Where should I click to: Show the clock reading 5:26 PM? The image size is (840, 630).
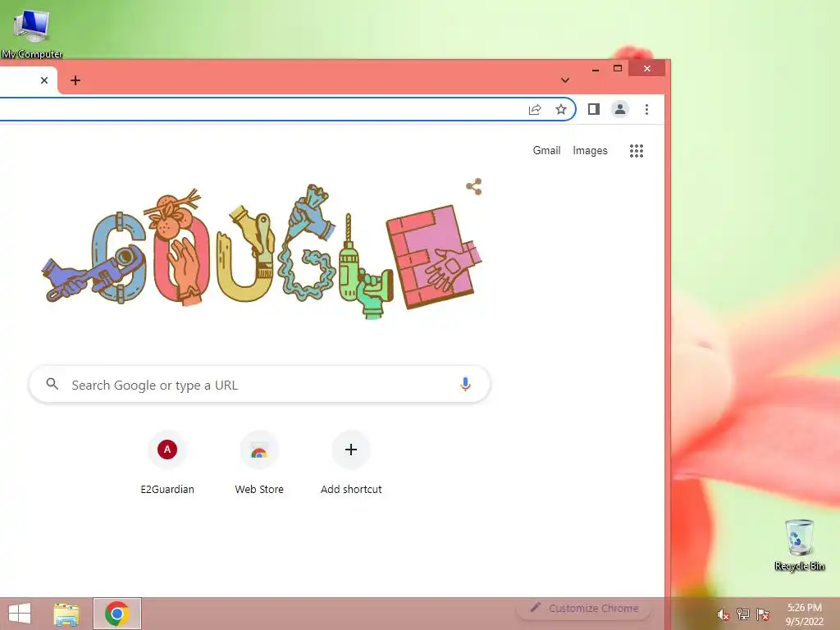coord(804,614)
